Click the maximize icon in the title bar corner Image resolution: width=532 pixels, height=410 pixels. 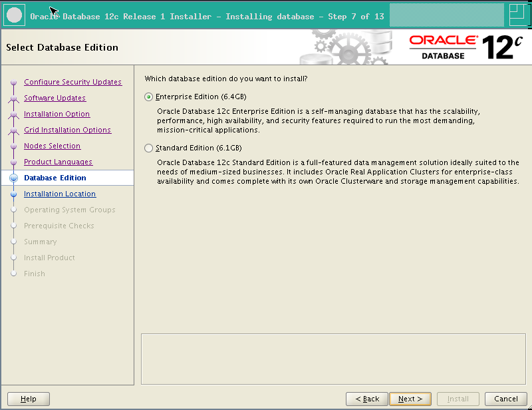(x=519, y=13)
